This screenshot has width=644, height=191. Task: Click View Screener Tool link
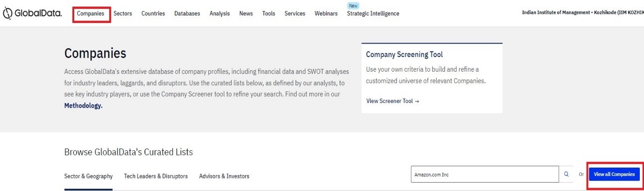(393, 101)
